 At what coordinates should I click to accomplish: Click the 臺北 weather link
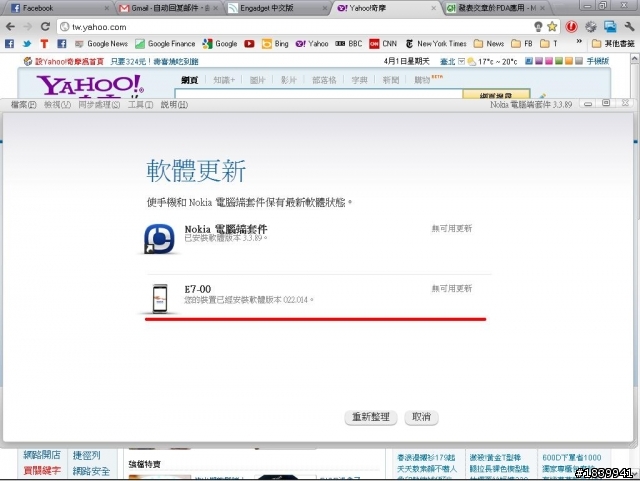pos(448,62)
